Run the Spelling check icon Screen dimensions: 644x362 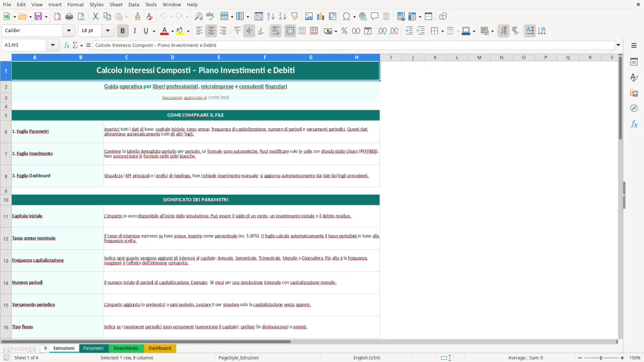click(210, 17)
